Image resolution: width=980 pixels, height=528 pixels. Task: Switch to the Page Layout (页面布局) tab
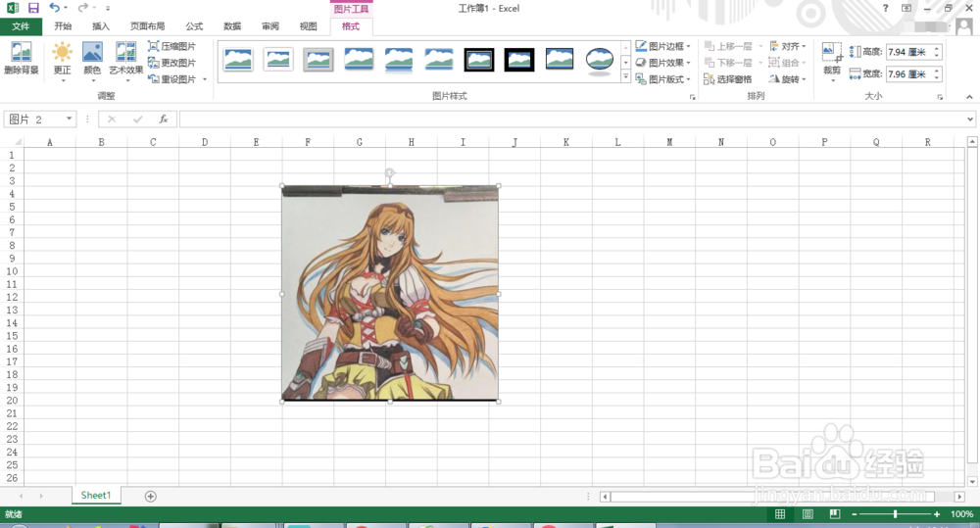coord(148,26)
